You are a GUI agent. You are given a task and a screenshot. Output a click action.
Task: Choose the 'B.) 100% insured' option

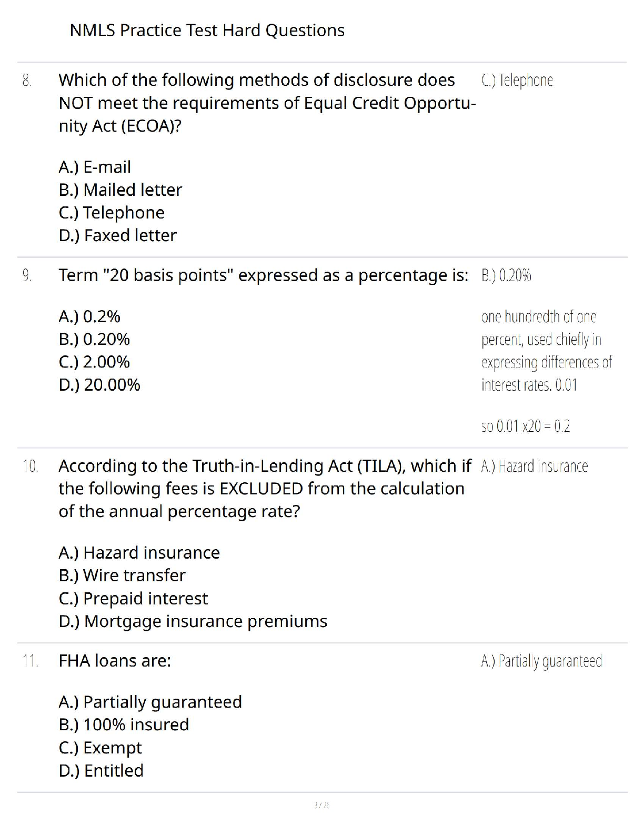coord(124,725)
